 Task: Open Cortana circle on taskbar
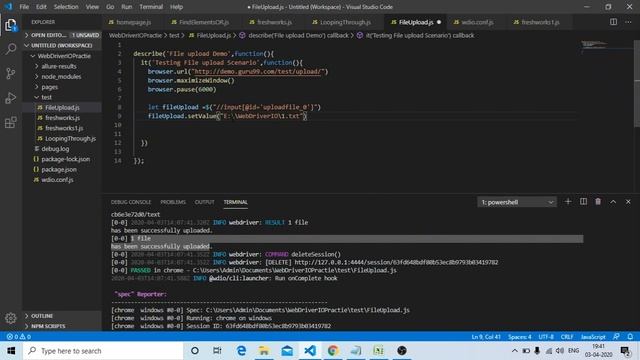click(x=195, y=351)
